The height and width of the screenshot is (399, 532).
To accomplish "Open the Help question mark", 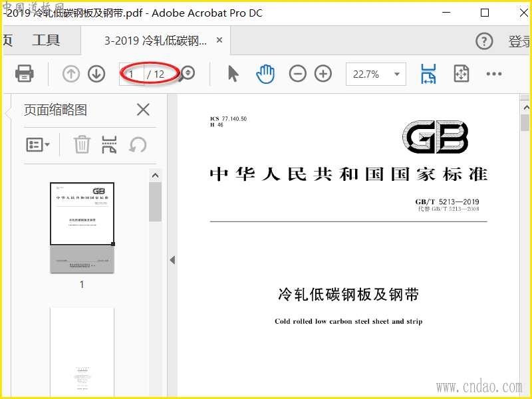I will click(x=484, y=41).
